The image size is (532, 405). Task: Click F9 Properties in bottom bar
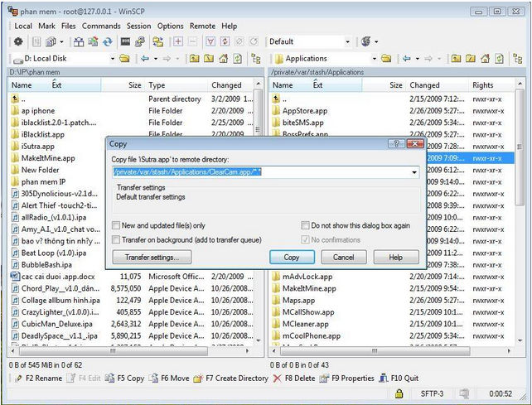pos(346,378)
